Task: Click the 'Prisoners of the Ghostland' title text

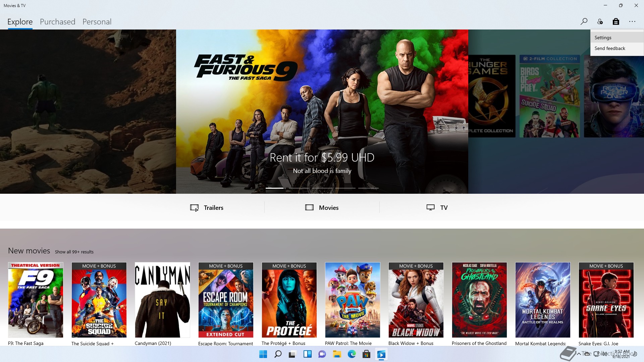Action: tap(479, 343)
